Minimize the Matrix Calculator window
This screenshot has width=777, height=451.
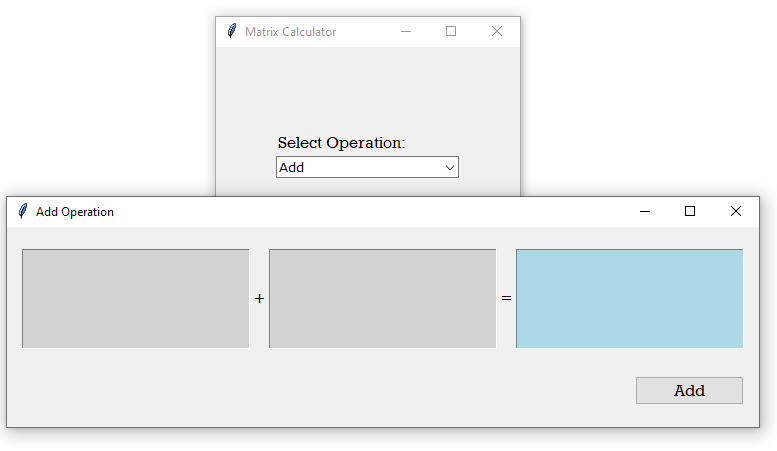406,31
